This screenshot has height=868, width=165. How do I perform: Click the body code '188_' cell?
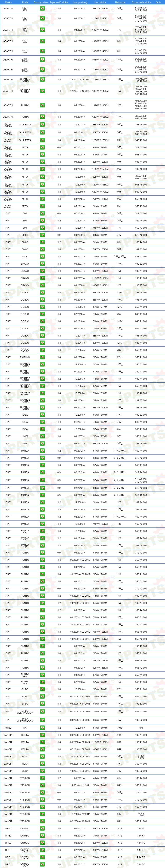point(120,617)
